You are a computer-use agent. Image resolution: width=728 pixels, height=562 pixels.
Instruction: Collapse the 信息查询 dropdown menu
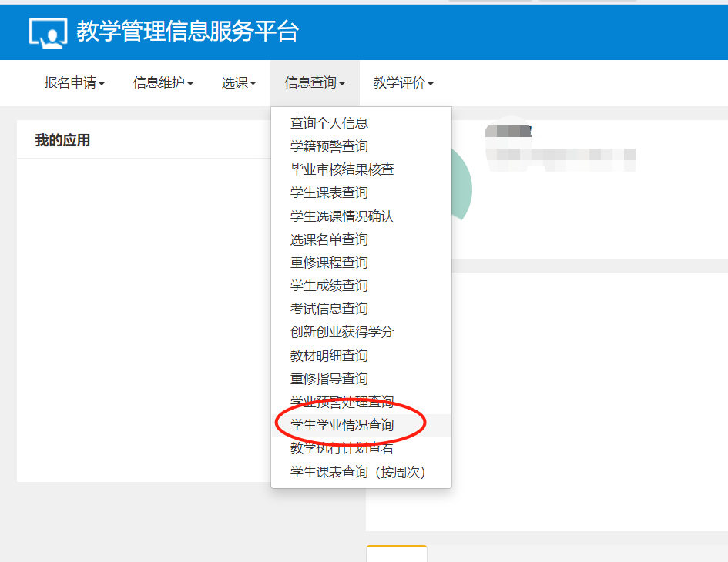[315, 83]
